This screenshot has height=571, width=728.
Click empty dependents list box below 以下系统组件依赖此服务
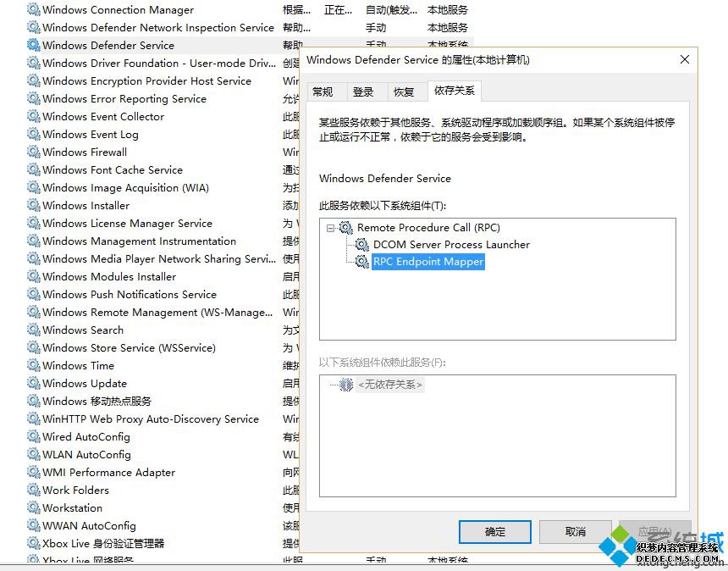pyautogui.click(x=497, y=435)
